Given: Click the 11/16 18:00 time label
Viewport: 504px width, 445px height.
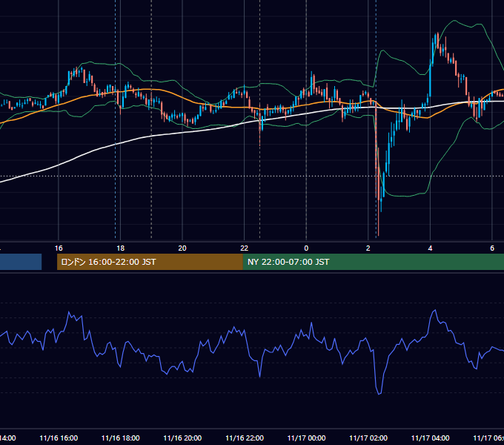Looking at the screenshot, I should pyautogui.click(x=121, y=438).
